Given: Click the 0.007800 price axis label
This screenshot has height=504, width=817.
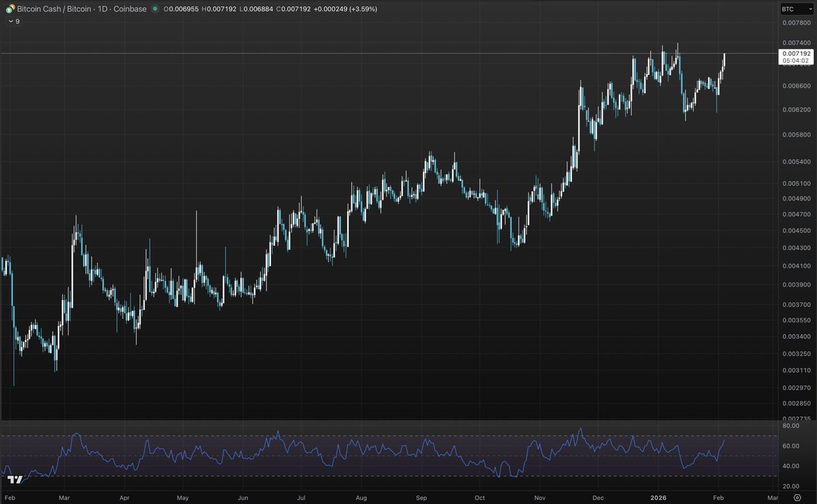Looking at the screenshot, I should click(x=796, y=22).
